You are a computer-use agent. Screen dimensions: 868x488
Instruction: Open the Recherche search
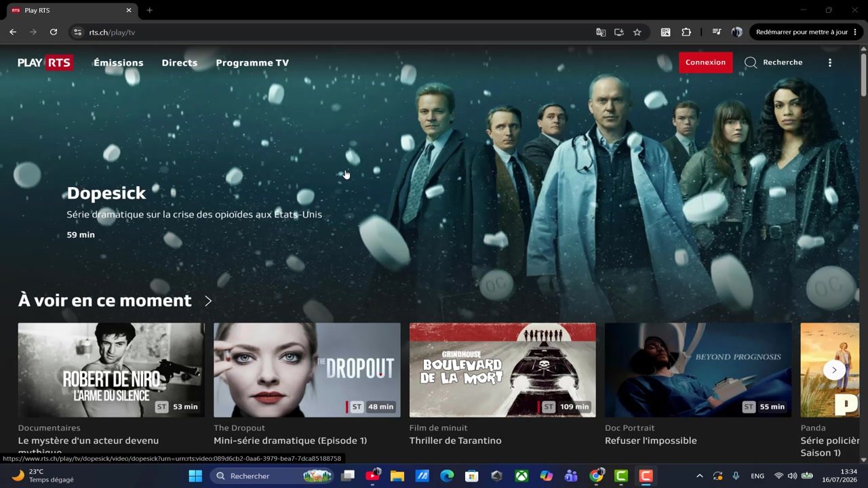(x=773, y=62)
